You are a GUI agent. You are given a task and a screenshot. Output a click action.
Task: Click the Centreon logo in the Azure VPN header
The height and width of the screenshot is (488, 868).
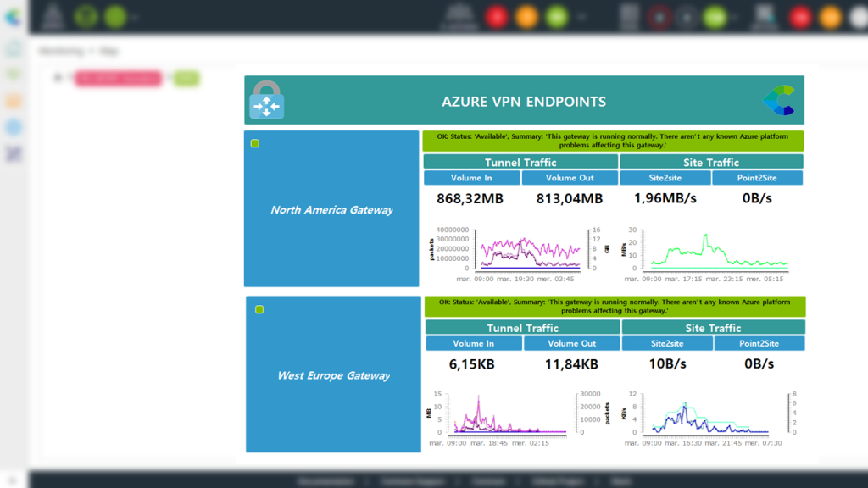click(x=779, y=100)
